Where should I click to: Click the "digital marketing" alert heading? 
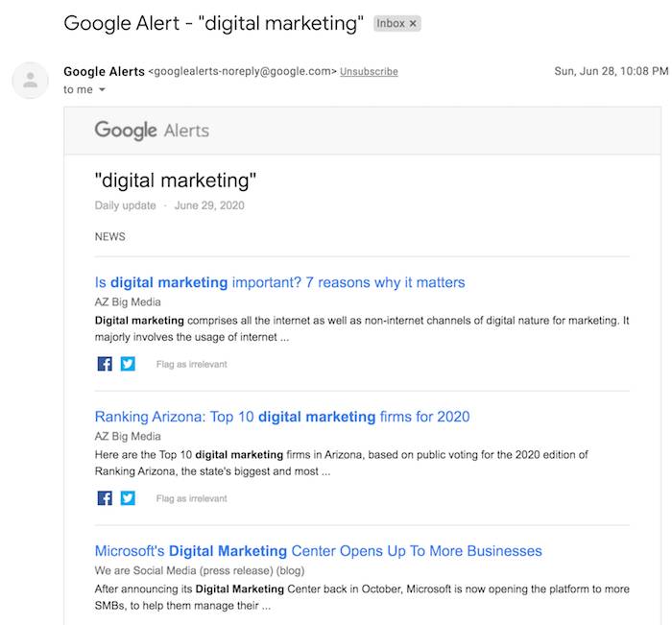click(176, 180)
